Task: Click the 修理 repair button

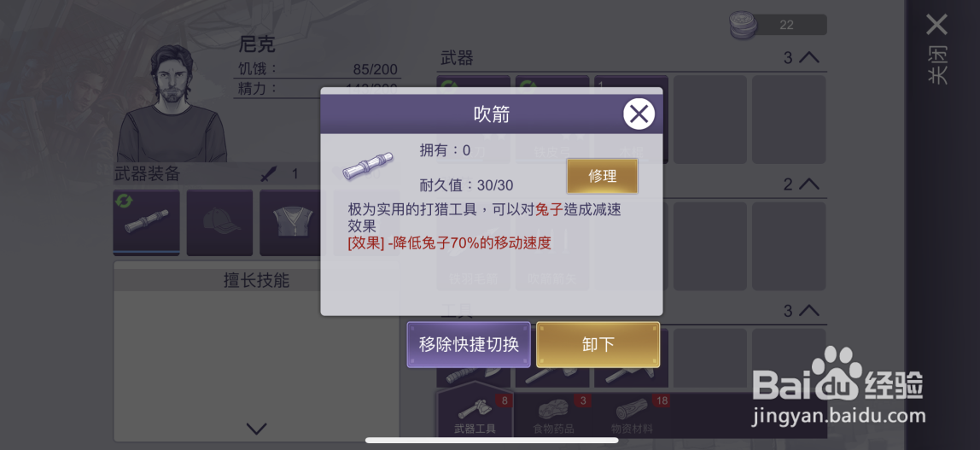Action: click(x=603, y=176)
